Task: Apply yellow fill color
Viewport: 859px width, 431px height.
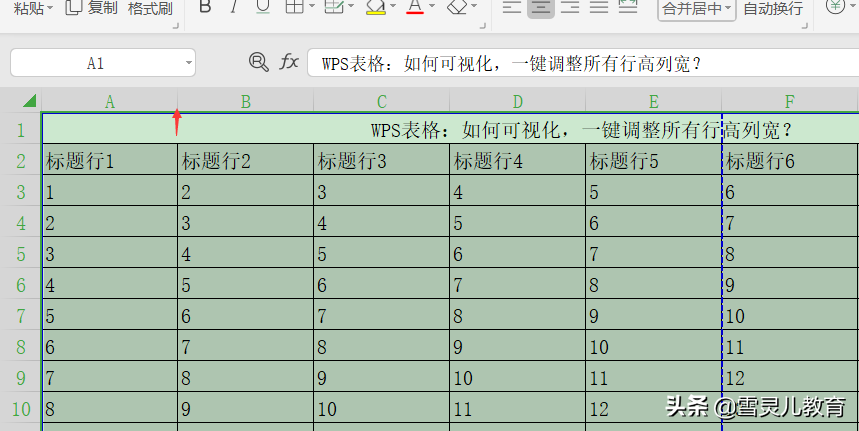Action: [376, 7]
